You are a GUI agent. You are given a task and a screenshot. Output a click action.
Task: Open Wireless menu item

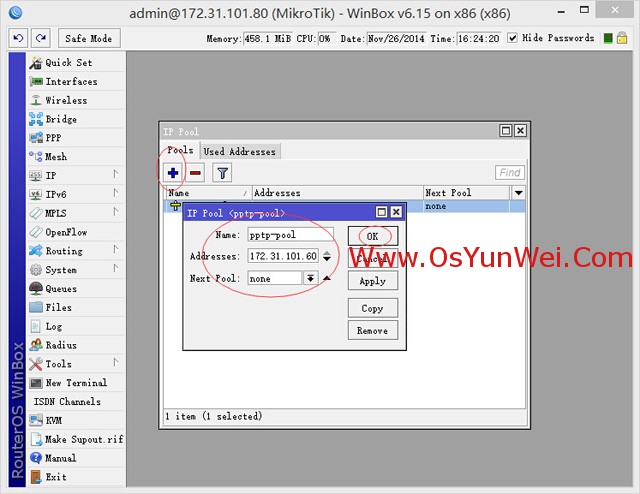point(76,100)
